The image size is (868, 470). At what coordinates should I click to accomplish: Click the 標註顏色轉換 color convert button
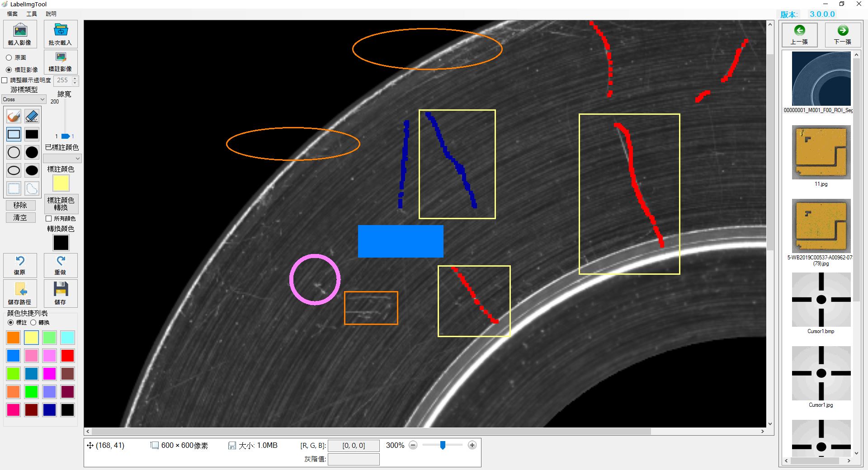click(61, 204)
